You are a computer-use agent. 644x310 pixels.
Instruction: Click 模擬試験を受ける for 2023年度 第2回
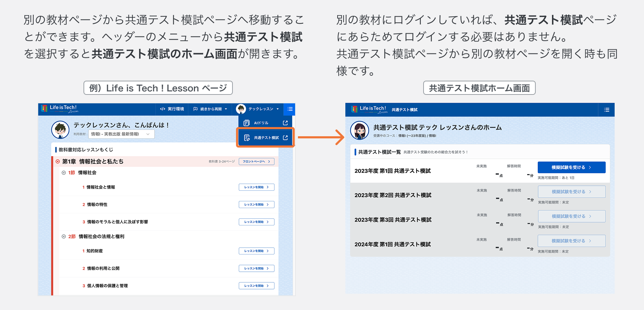tap(571, 192)
